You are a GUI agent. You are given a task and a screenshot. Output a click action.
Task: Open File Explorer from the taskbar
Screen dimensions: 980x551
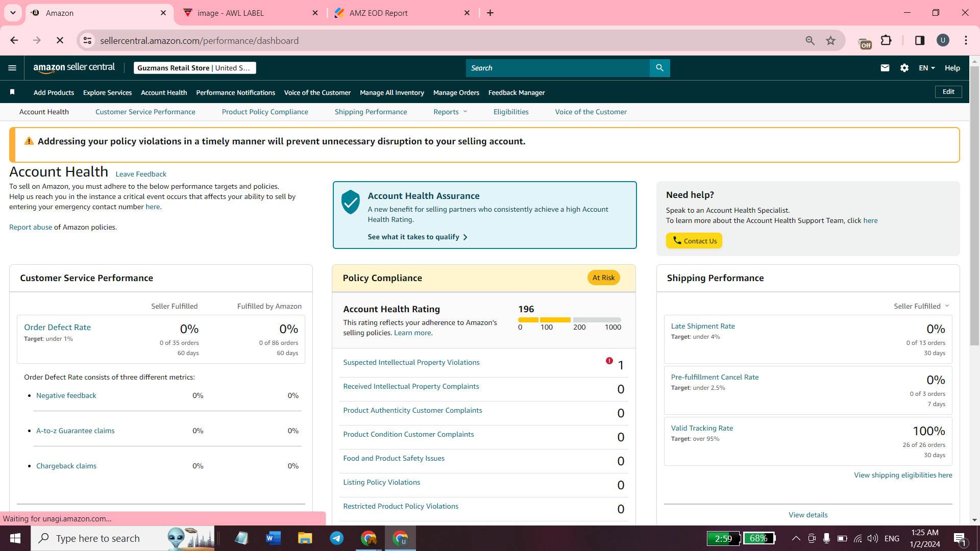click(x=305, y=538)
